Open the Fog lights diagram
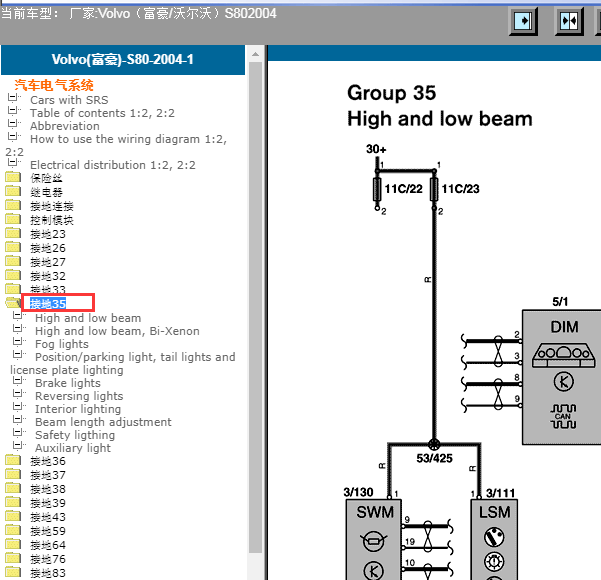601x580 pixels. (62, 344)
